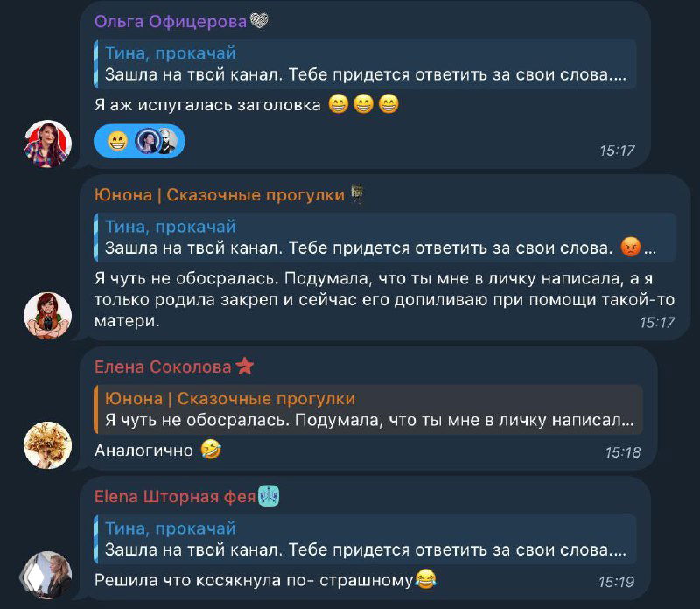Image resolution: width=700 pixels, height=609 pixels.
Task: Open the Ольга Офицерова sender name
Action: point(170,21)
